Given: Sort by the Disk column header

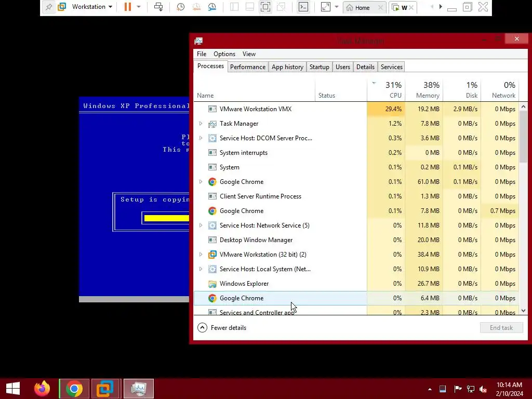Looking at the screenshot, I should click(x=462, y=90).
